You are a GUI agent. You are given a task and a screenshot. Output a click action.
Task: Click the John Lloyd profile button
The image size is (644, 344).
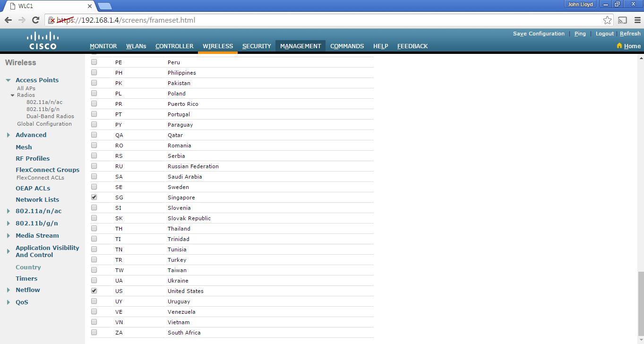[x=580, y=4]
